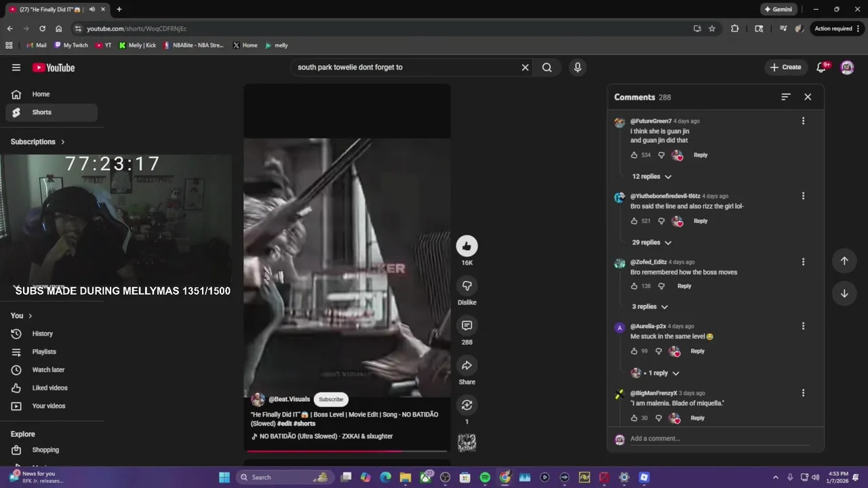Select Home in the sidebar
The width and height of the screenshot is (868, 488).
52,94
